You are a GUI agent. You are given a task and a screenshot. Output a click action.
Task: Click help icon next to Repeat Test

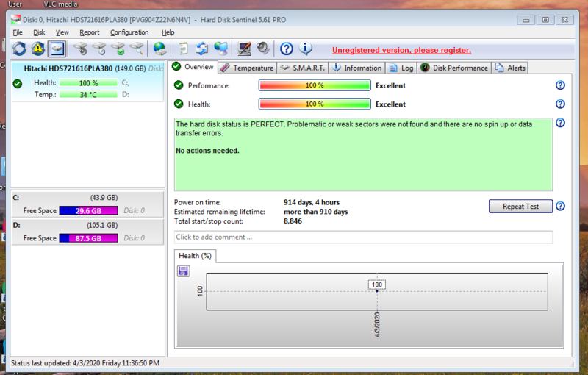pyautogui.click(x=560, y=206)
